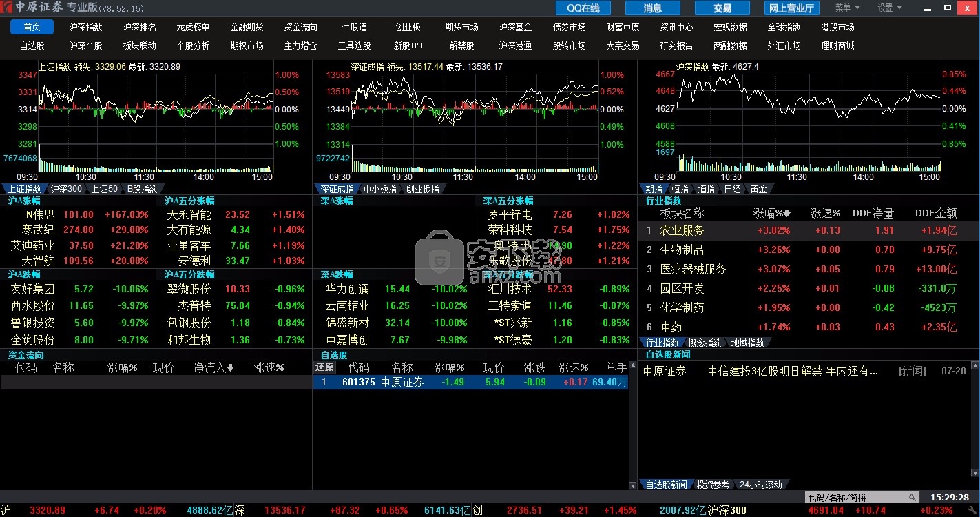This screenshot has width=980, height=517.
Task: Open 新股IPO navigation item
Action: pyautogui.click(x=408, y=45)
